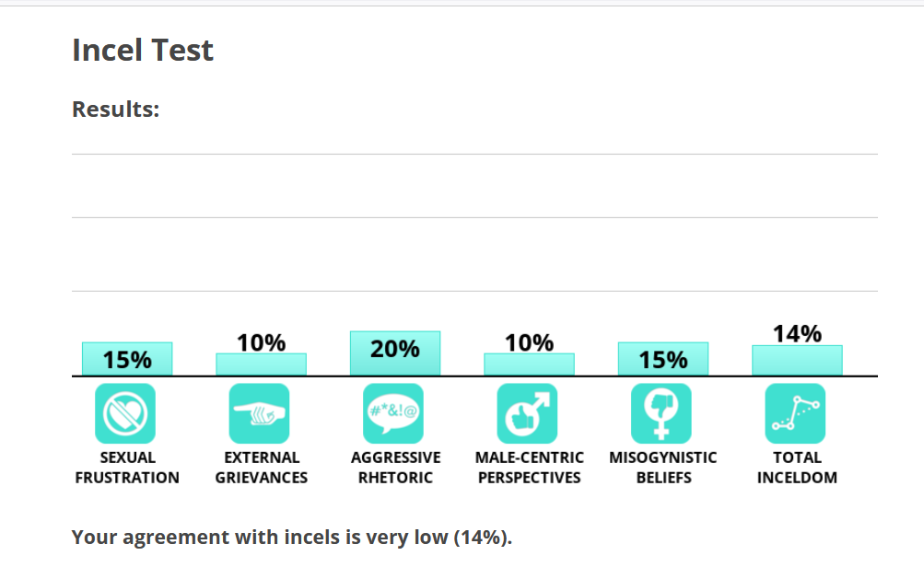Click the Sexual Frustration crossed-heart icon
Viewport: 924px width, 567px height.
126,413
